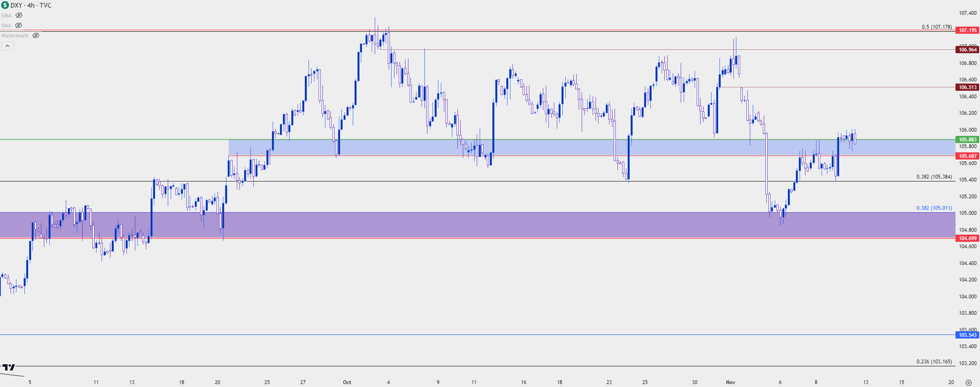This screenshot has width=980, height=387.
Task: Click the Watermark indicator name
Action: [15, 36]
